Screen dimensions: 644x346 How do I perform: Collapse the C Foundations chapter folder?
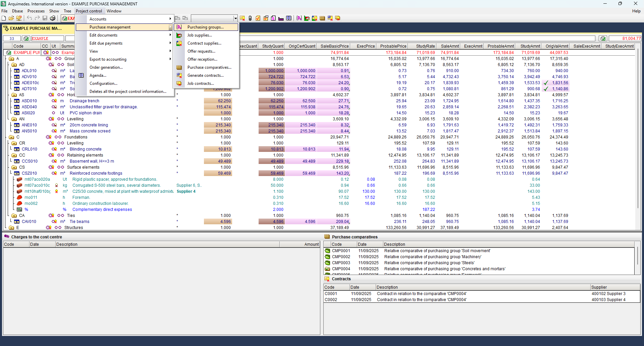click(11, 137)
